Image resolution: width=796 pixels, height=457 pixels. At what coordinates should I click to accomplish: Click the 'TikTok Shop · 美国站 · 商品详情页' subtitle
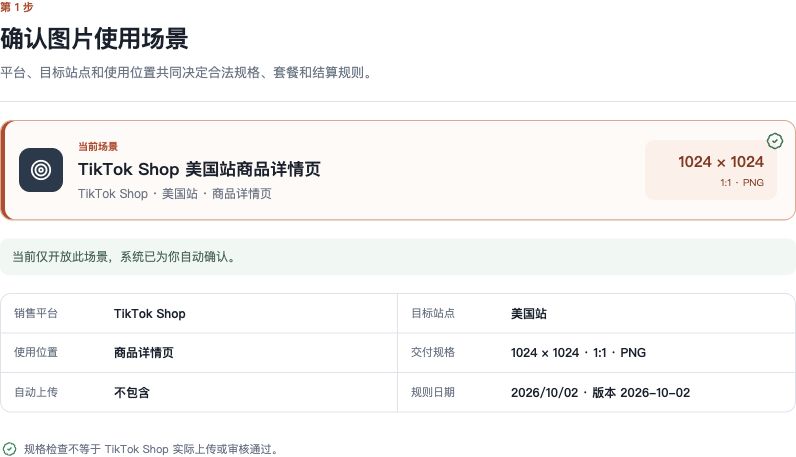point(175,194)
